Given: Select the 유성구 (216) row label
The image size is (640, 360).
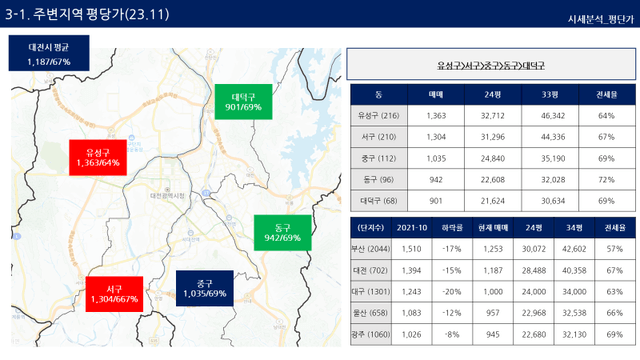Looking at the screenshot, I should (379, 116).
